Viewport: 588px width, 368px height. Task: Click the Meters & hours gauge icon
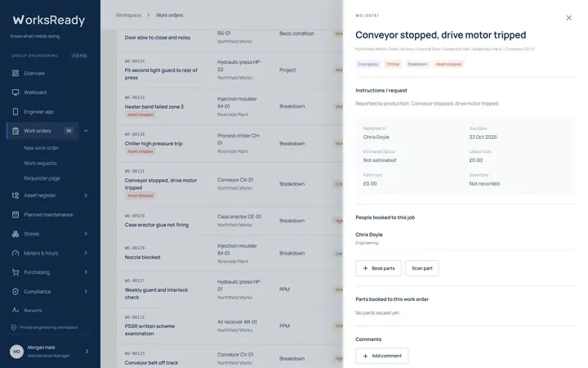(16, 253)
